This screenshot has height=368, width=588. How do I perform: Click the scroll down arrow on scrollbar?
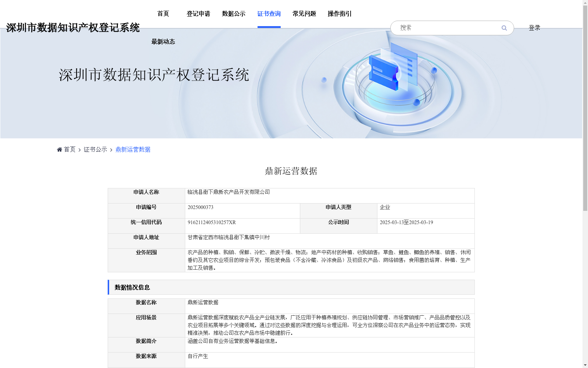pos(585,365)
